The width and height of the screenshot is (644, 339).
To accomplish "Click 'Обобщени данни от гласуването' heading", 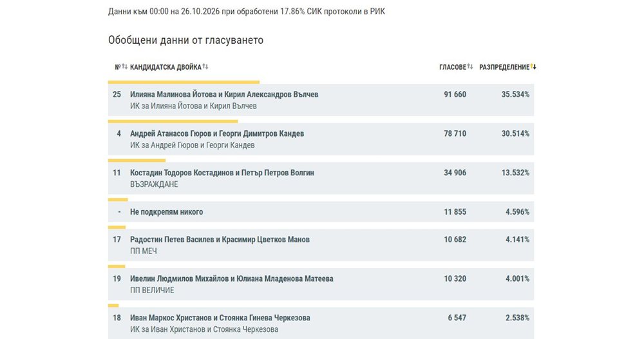I will point(185,40).
